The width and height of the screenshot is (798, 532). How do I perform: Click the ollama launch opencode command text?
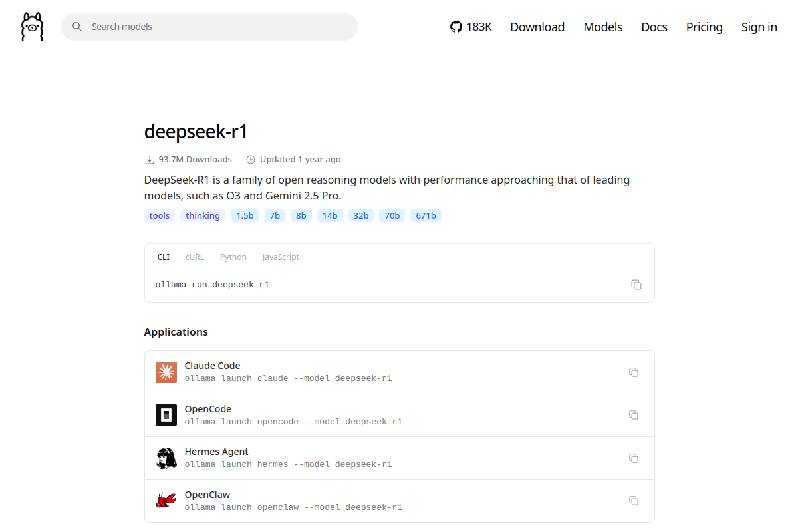[293, 422]
